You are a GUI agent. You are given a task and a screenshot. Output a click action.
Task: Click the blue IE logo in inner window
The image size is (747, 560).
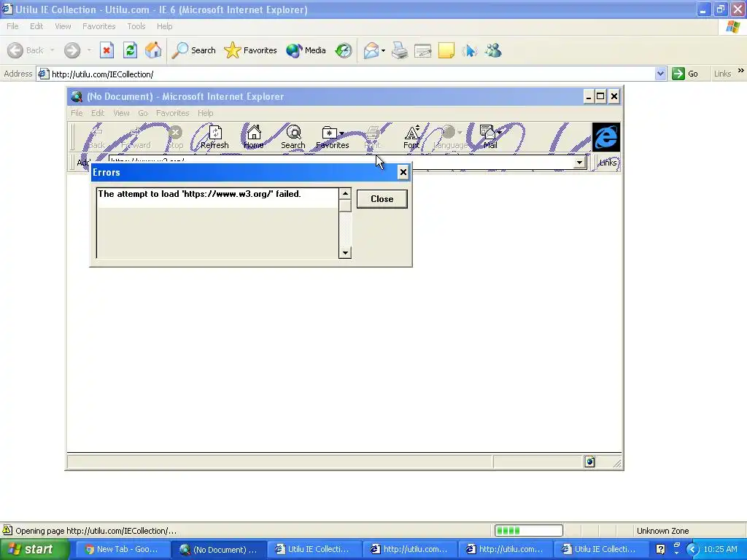(x=606, y=137)
